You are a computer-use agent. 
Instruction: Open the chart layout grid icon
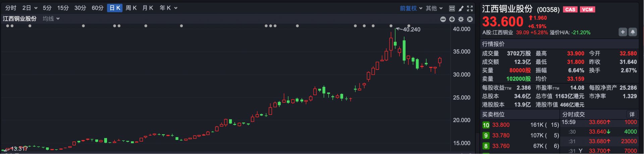click(452, 8)
